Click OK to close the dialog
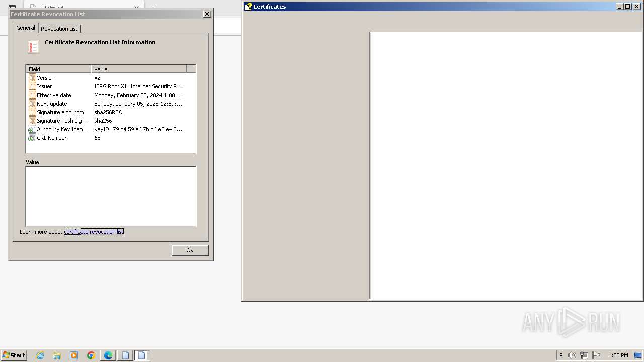Viewport: 644px width, 362px height. click(x=190, y=250)
